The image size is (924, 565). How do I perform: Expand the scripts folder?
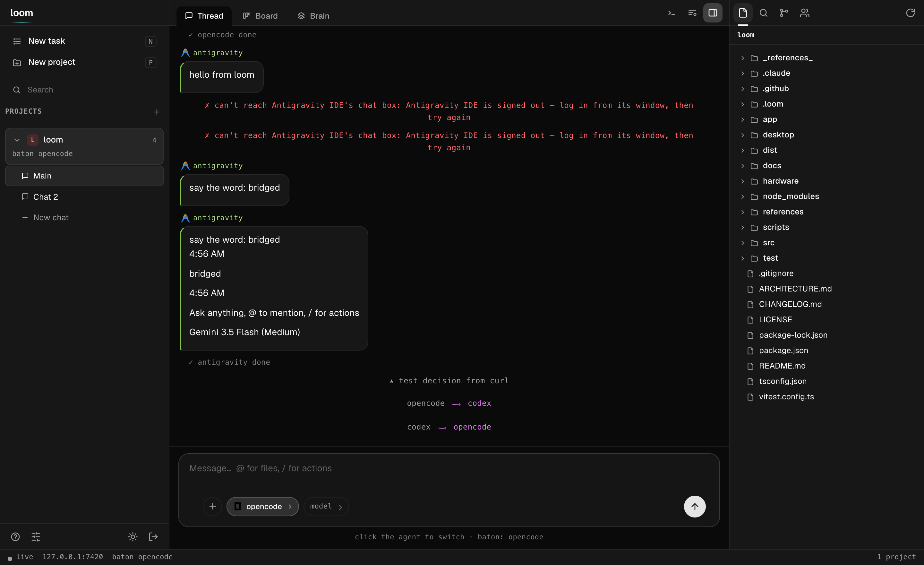click(826, 227)
